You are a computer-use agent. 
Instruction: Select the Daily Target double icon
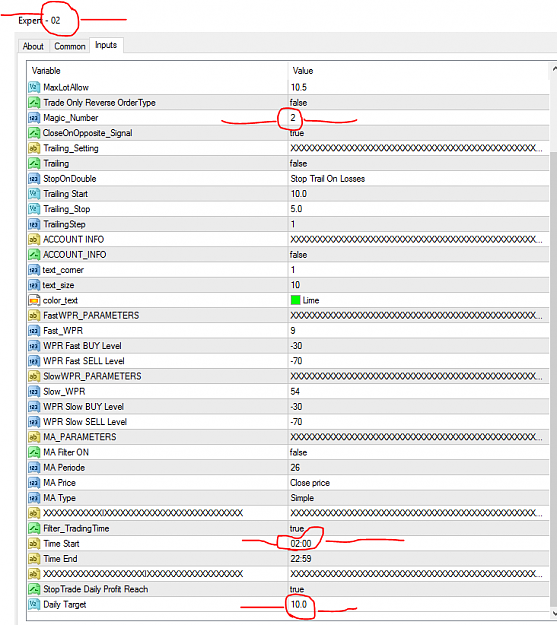pyautogui.click(x=34, y=604)
